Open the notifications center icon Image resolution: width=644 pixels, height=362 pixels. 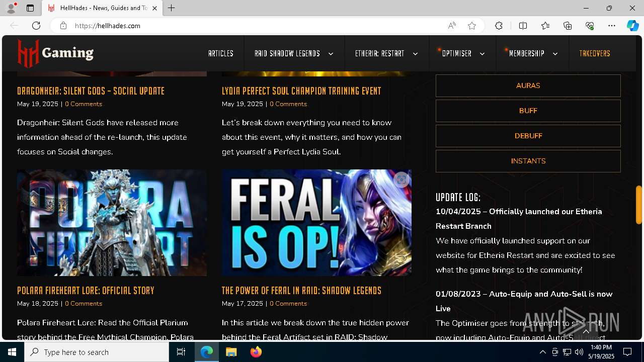point(627,352)
